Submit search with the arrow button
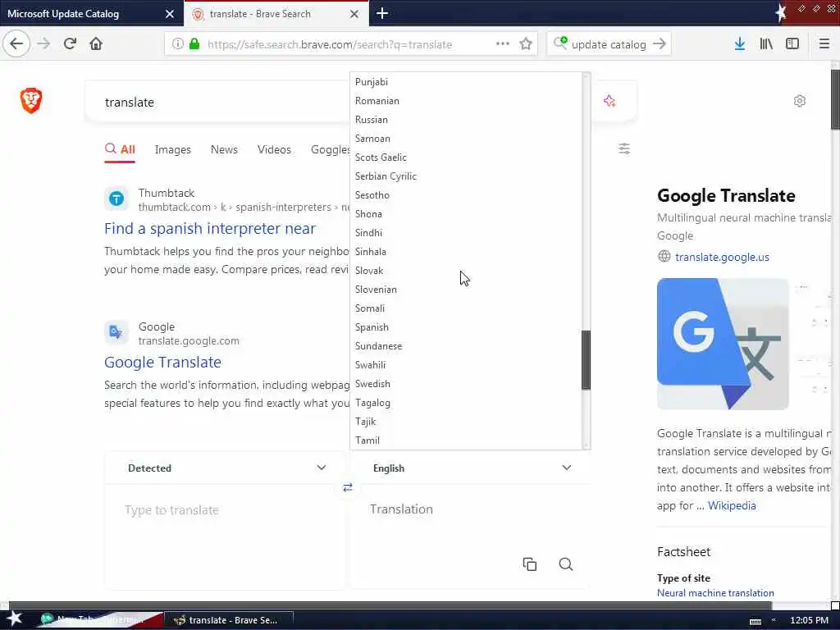This screenshot has height=630, width=840. (660, 44)
